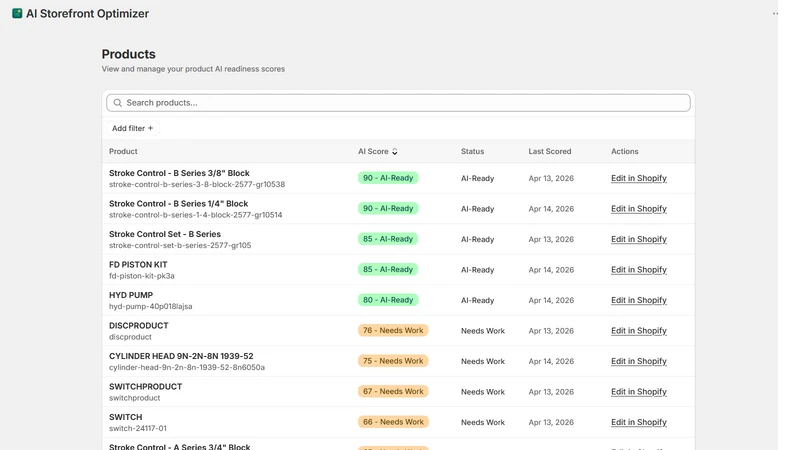The width and height of the screenshot is (800, 450).
Task: Click handle cylinder-head-9n-2n-8n-1939-52-8n6050a
Action: (187, 367)
